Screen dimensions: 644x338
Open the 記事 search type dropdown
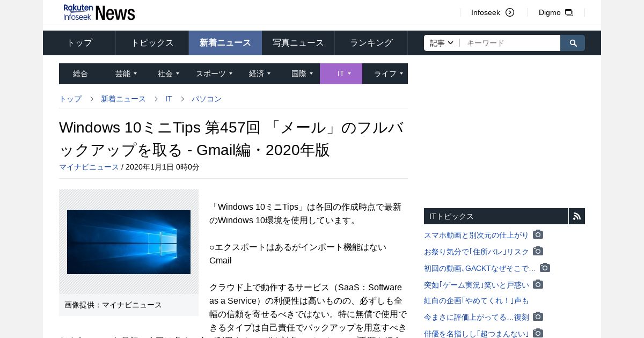pos(442,43)
